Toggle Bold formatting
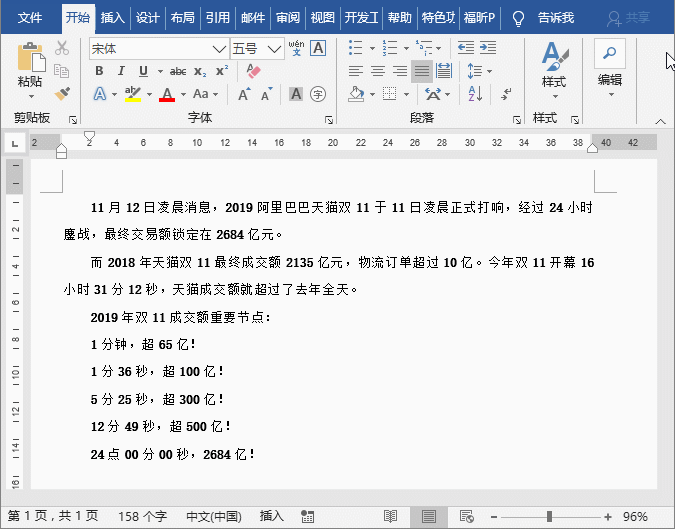Image resolution: width=675 pixels, height=529 pixels. point(99,71)
